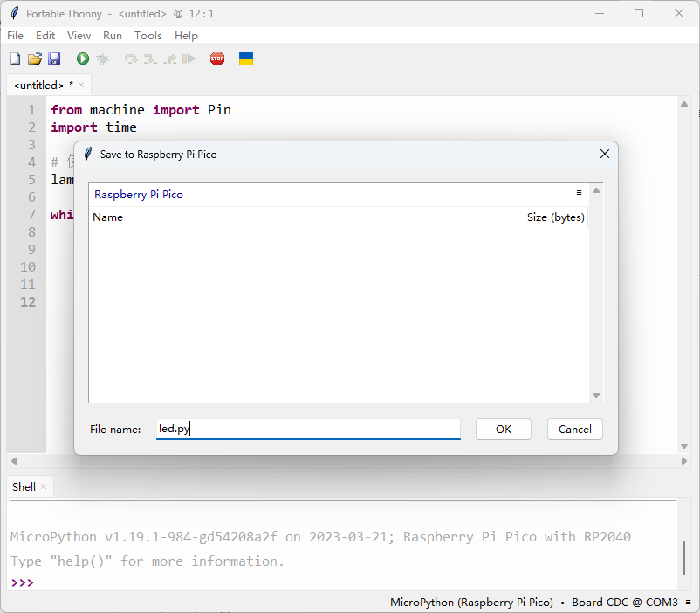Click the Step into toolbar icon
The height and width of the screenshot is (613, 700).
150,59
